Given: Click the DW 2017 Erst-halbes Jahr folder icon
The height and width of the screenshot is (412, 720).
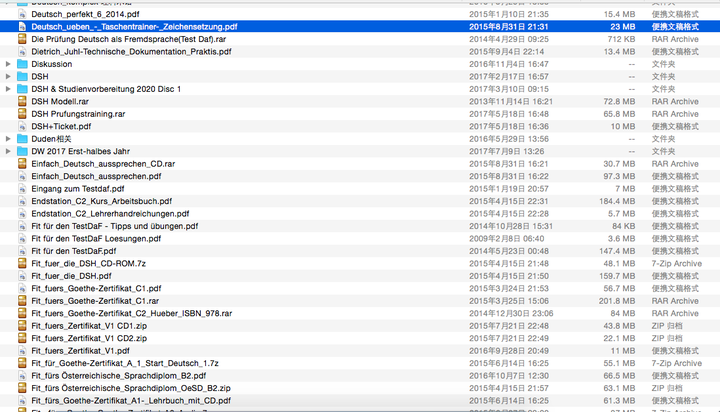Looking at the screenshot, I should click(22, 151).
